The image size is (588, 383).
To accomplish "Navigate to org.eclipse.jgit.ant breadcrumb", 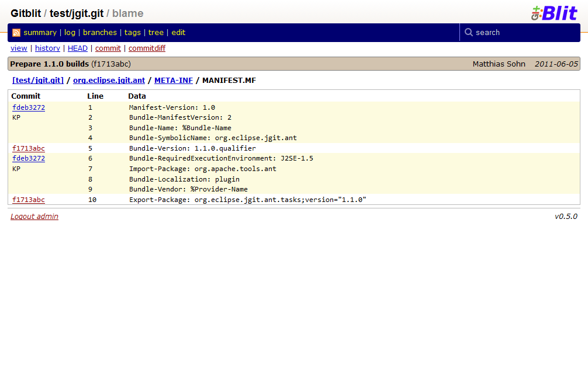I will [109, 81].
